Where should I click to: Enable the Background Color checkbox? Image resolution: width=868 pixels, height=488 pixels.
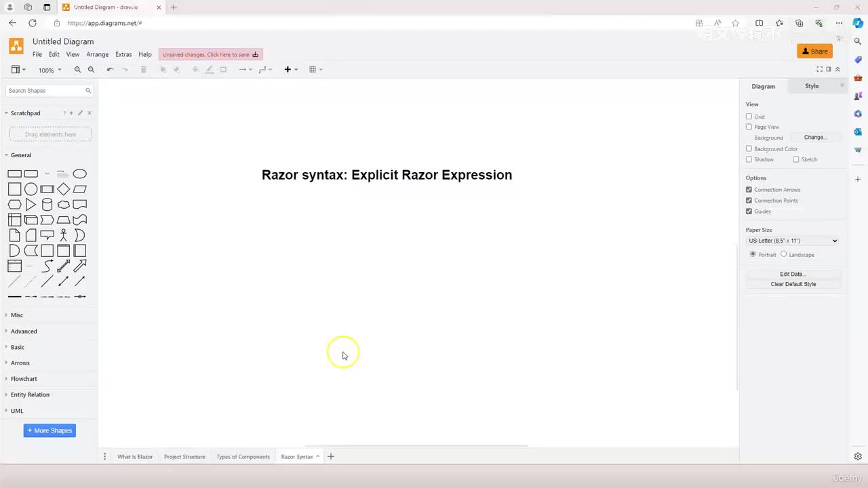click(x=749, y=148)
